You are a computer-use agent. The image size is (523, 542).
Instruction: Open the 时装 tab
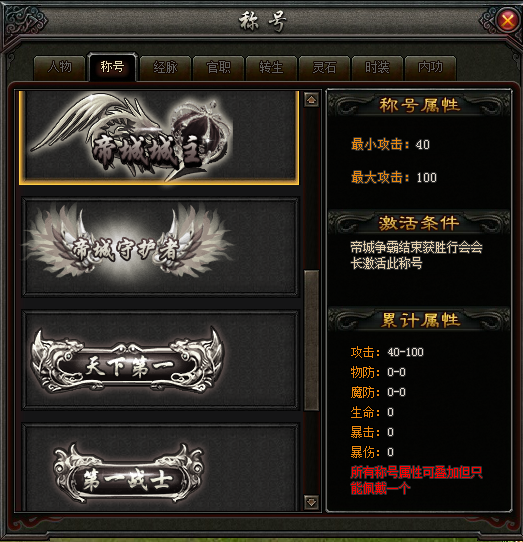[x=377, y=67]
